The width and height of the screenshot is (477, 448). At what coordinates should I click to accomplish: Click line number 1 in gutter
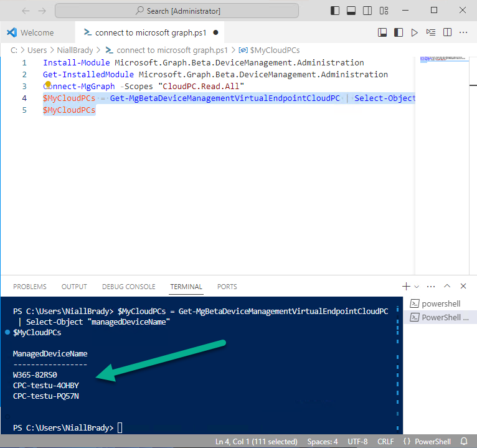[x=24, y=63]
